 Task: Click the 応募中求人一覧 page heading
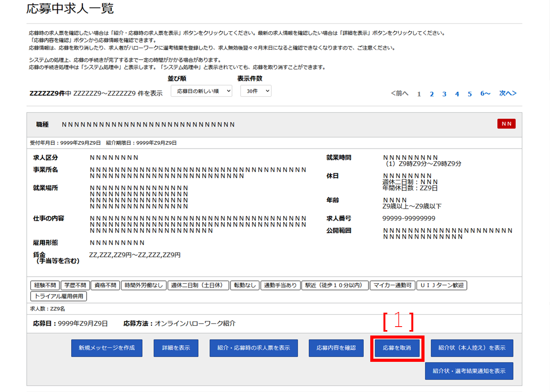pos(70,9)
